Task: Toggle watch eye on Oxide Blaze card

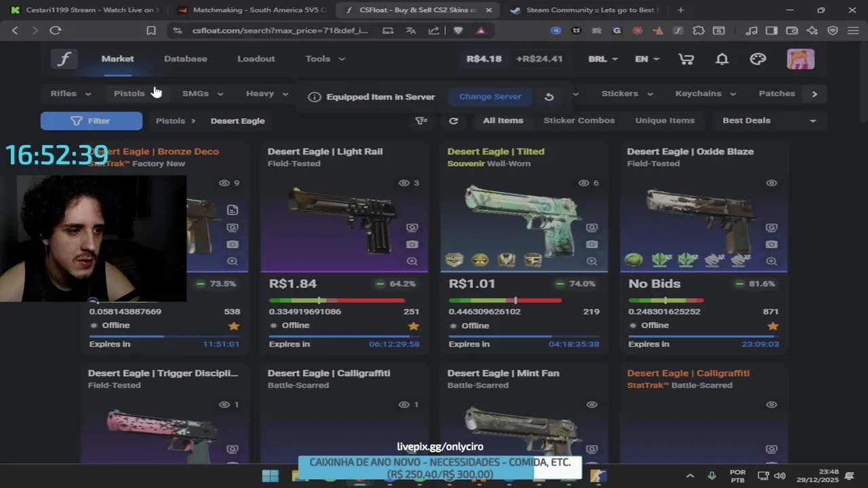Action: [x=772, y=183]
